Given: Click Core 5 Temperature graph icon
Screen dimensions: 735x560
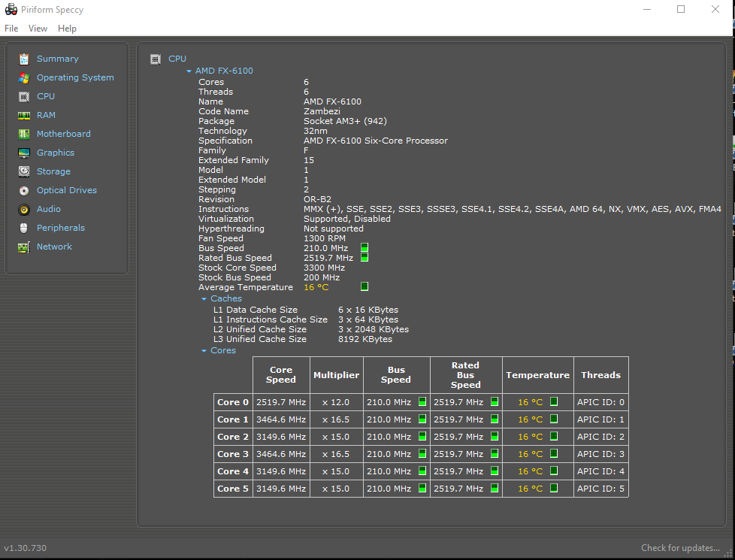Looking at the screenshot, I should click(x=554, y=489).
